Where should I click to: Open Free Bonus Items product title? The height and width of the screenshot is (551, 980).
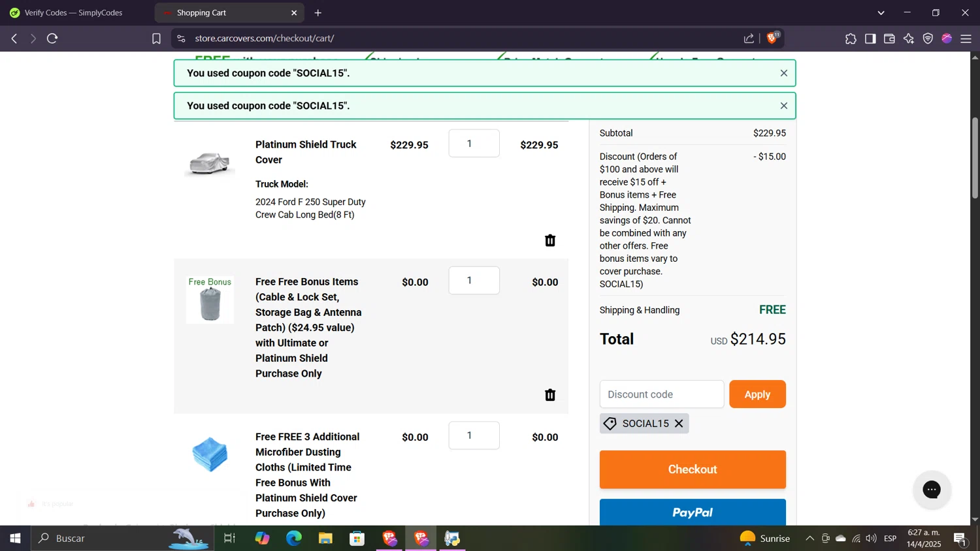(x=308, y=328)
